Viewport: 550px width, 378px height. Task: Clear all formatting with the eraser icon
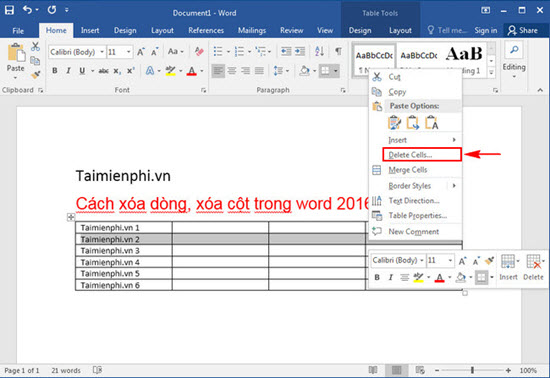pos(199,52)
